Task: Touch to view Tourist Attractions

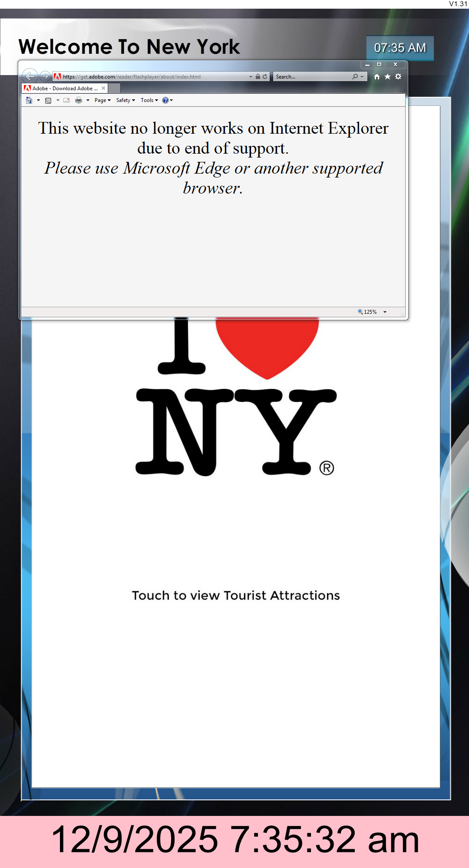Action: pos(236,595)
